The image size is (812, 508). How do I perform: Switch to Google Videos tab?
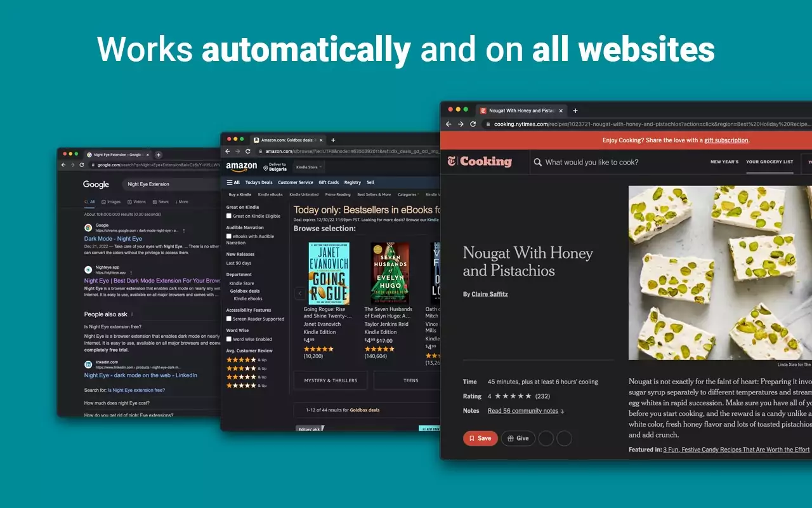136,202
